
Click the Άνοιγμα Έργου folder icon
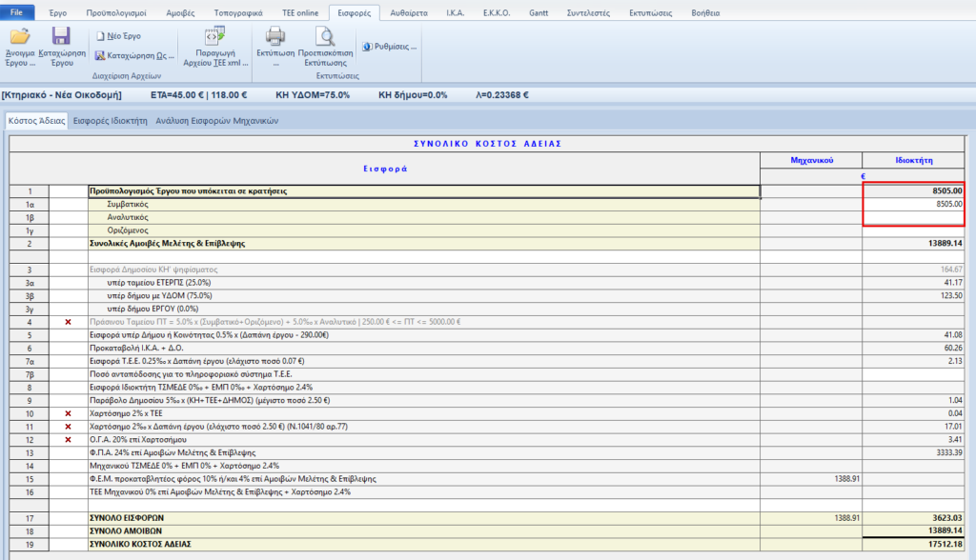pos(20,38)
